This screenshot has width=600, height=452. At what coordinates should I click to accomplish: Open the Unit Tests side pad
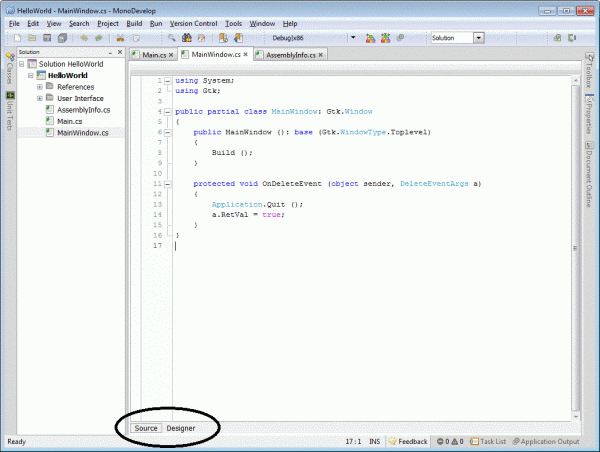point(10,111)
